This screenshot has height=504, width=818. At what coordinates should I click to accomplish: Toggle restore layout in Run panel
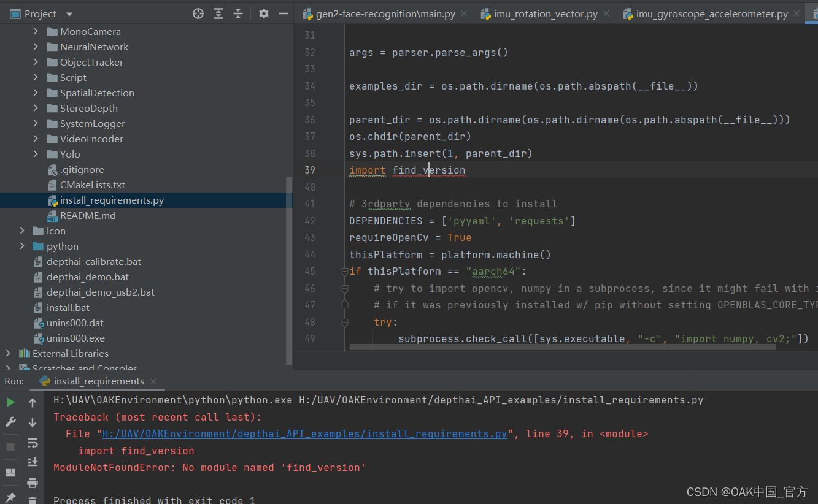pos(10,473)
